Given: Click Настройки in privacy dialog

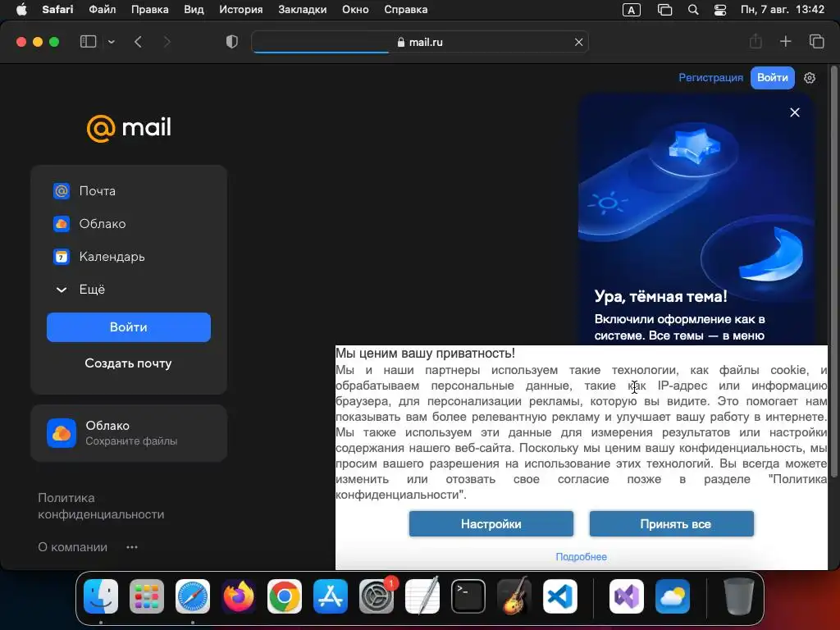Looking at the screenshot, I should [491, 524].
